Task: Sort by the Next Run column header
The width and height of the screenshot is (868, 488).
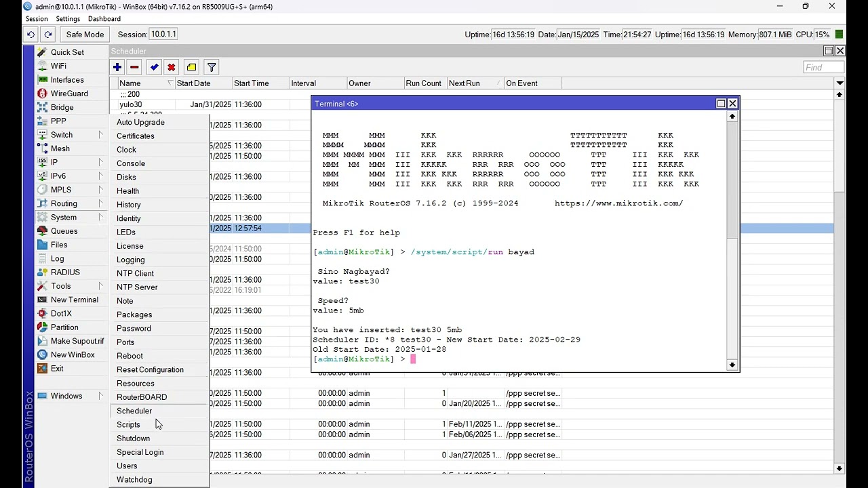Action: click(475, 83)
